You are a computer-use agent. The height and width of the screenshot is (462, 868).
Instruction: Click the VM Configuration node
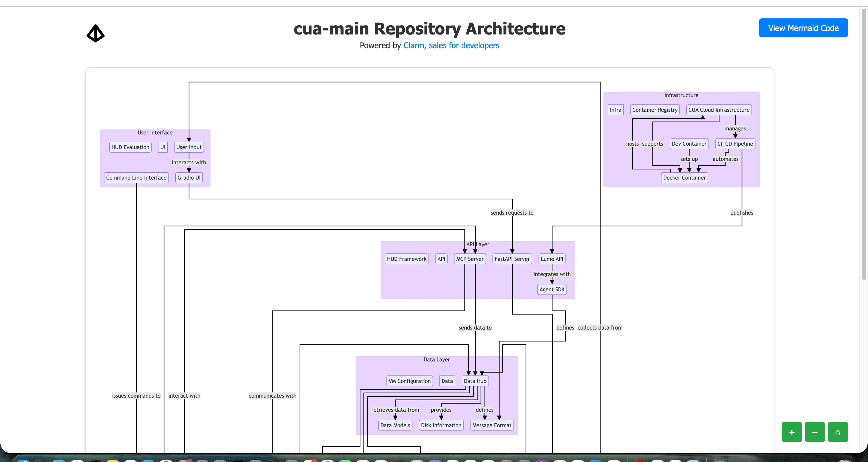409,381
